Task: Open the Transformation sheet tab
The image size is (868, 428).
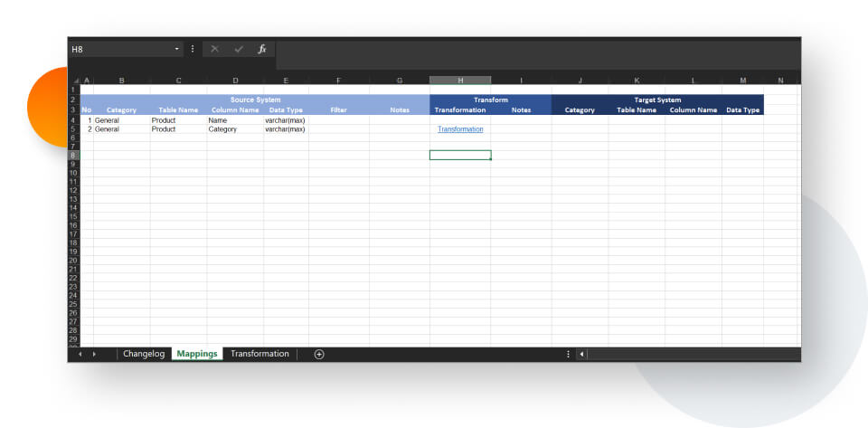Action: (259, 354)
